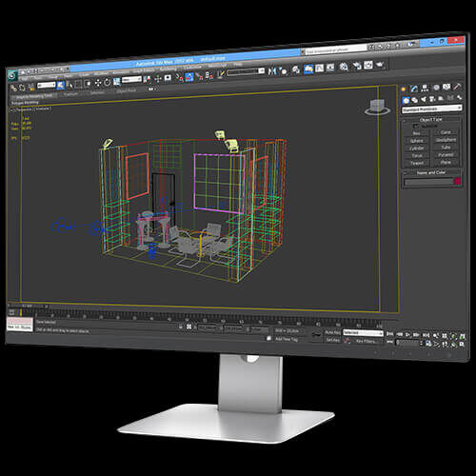476x476 pixels.
Task: Open the Render Setup dialog
Action: 357,65
